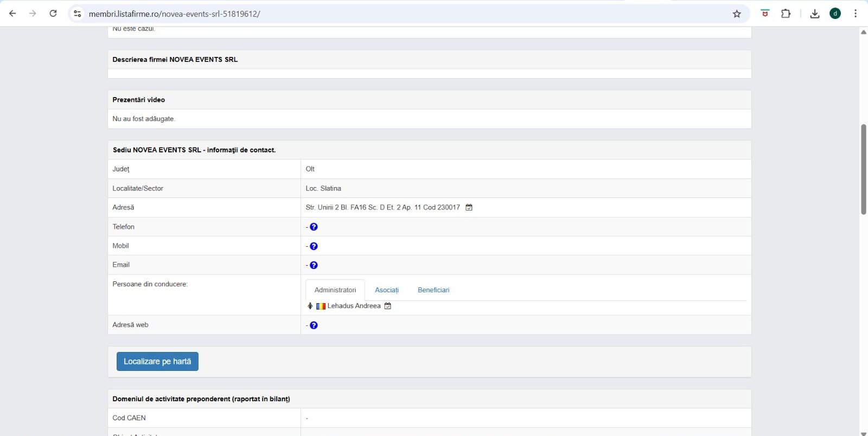Screen dimensions: 868x436
Task: Switch to the Beneficiari tab
Action: click(x=433, y=290)
